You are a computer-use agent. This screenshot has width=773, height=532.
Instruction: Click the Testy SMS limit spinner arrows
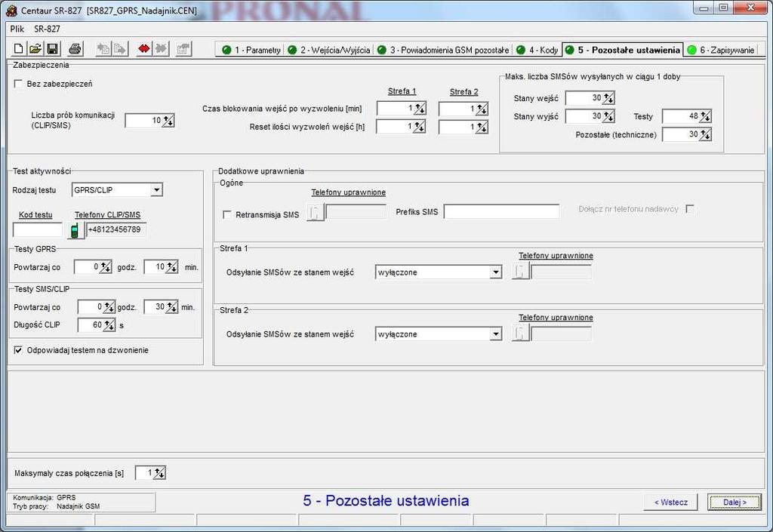coord(705,116)
